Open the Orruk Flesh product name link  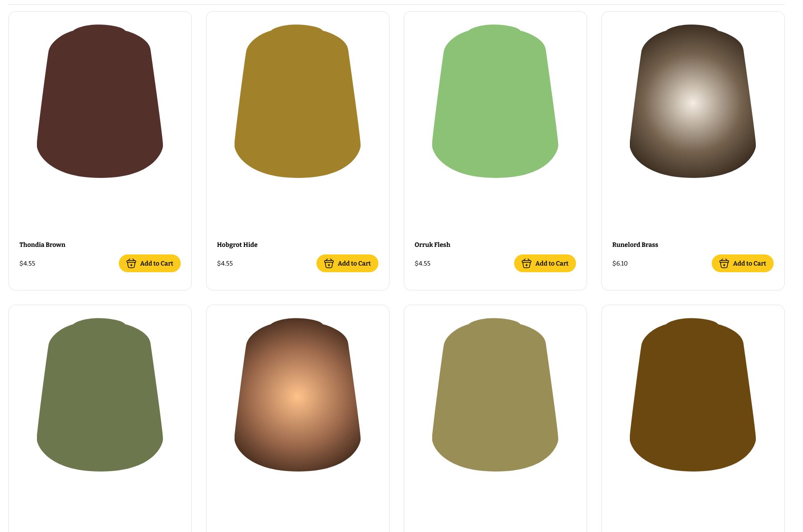tap(432, 245)
